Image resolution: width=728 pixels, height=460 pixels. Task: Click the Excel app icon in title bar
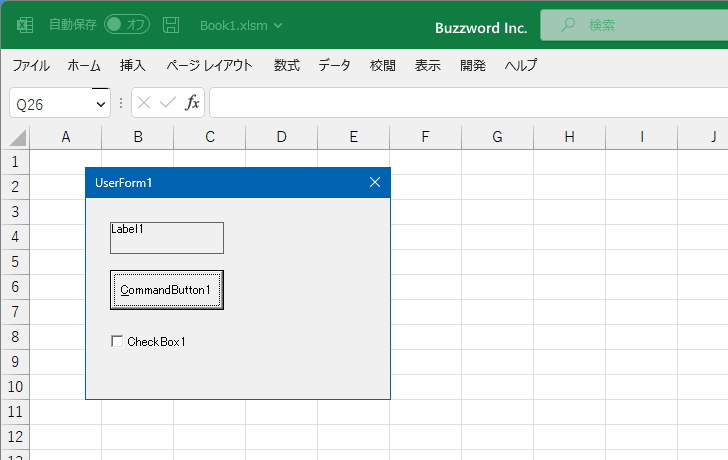pyautogui.click(x=25, y=25)
